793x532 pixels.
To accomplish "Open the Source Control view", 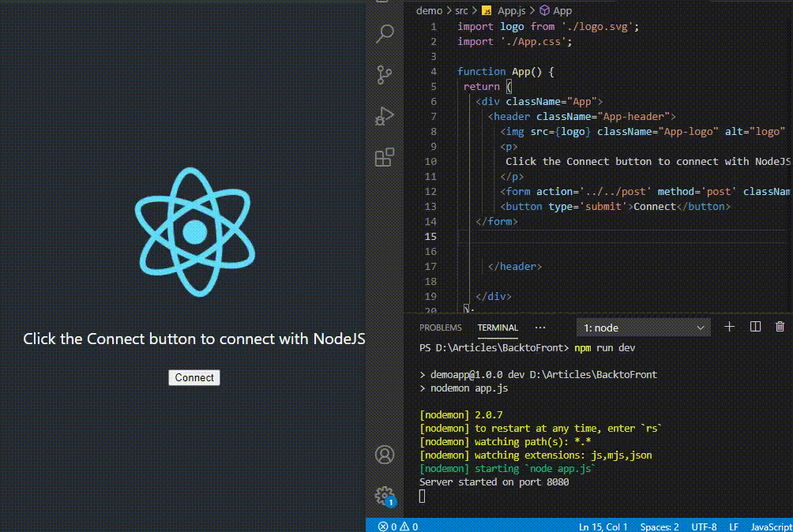I will (x=385, y=75).
